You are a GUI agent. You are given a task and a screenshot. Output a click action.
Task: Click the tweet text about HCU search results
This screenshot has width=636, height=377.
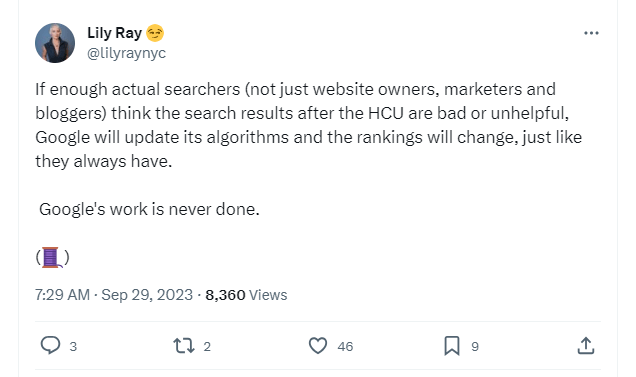pyautogui.click(x=308, y=125)
